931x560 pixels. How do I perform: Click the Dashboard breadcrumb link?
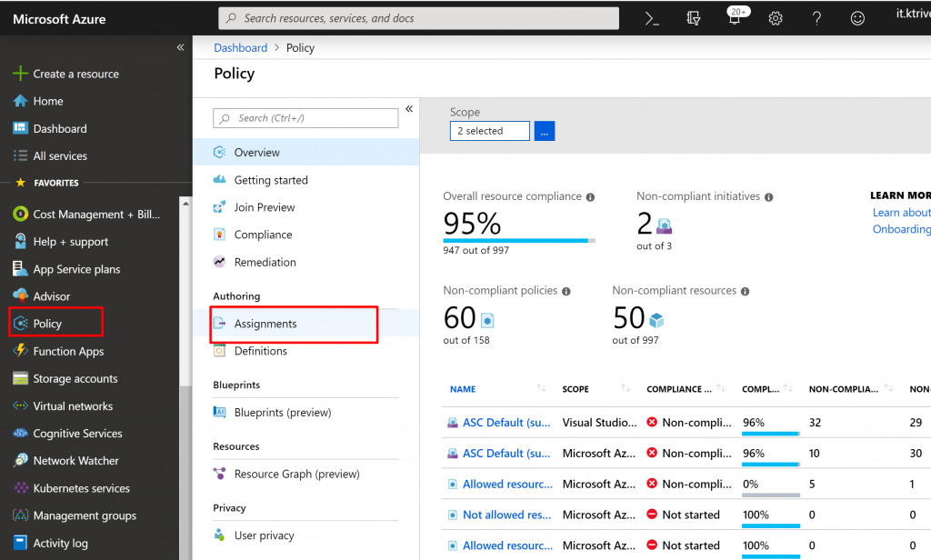(240, 48)
